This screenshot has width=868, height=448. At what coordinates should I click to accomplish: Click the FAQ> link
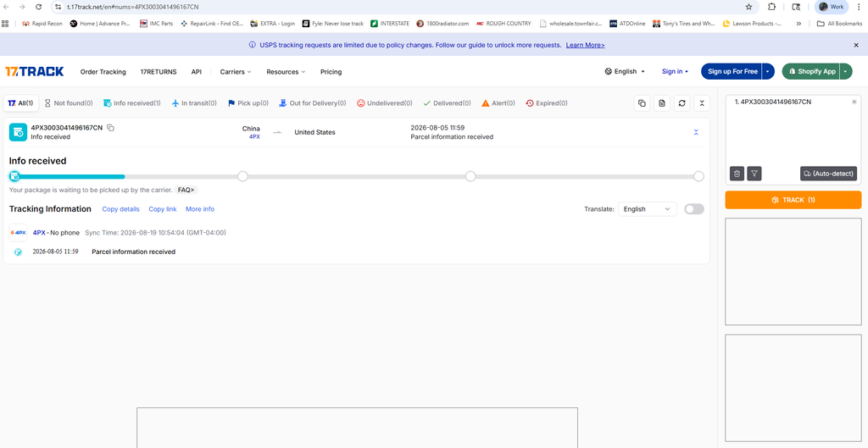(186, 190)
